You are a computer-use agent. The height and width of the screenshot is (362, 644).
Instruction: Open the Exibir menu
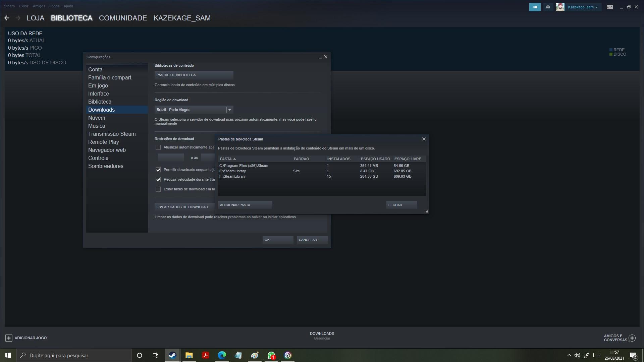tap(24, 6)
